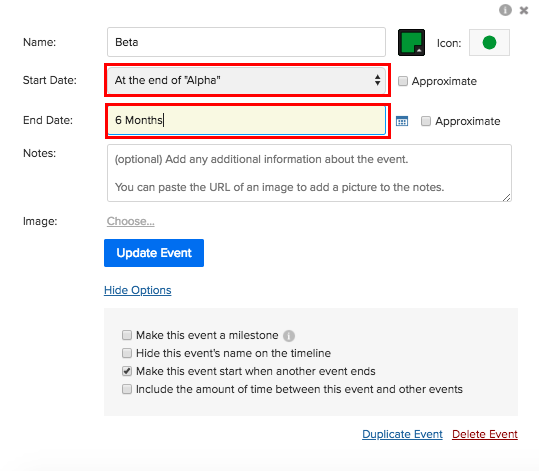Image resolution: width=539 pixels, height=471 pixels.
Task: Click the info icon near the close button
Action: (x=505, y=10)
